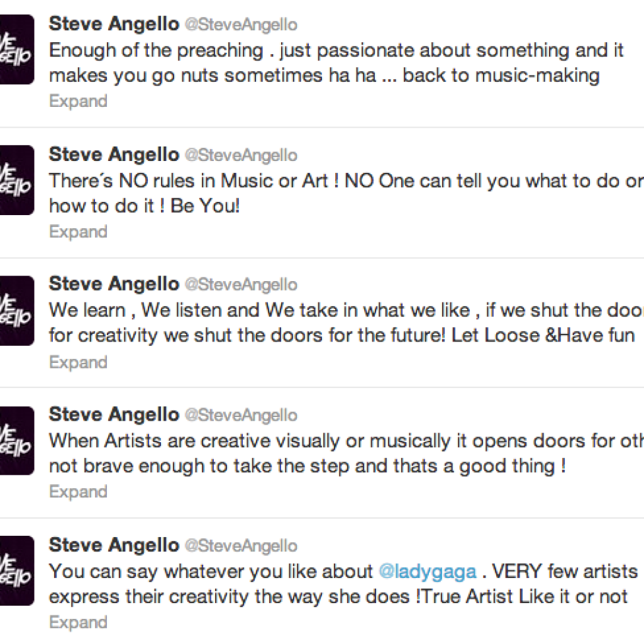The width and height of the screenshot is (644, 644).
Task: Click @SteveAngello handle on the 'NO rules' tweet
Action: (240, 155)
